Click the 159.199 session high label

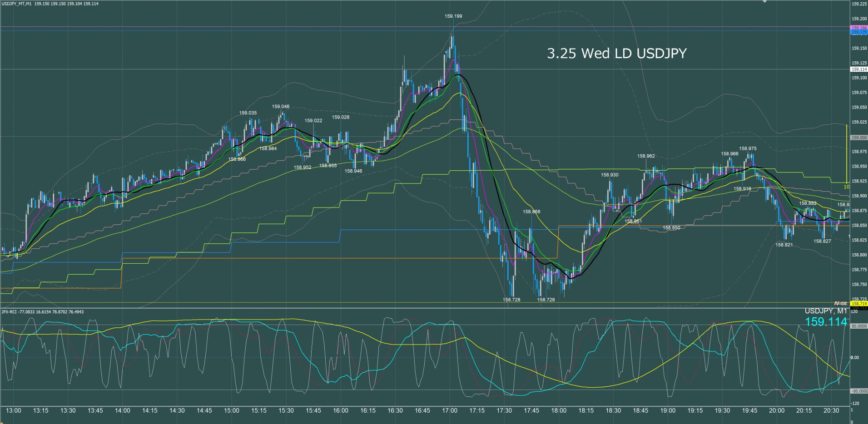(453, 16)
